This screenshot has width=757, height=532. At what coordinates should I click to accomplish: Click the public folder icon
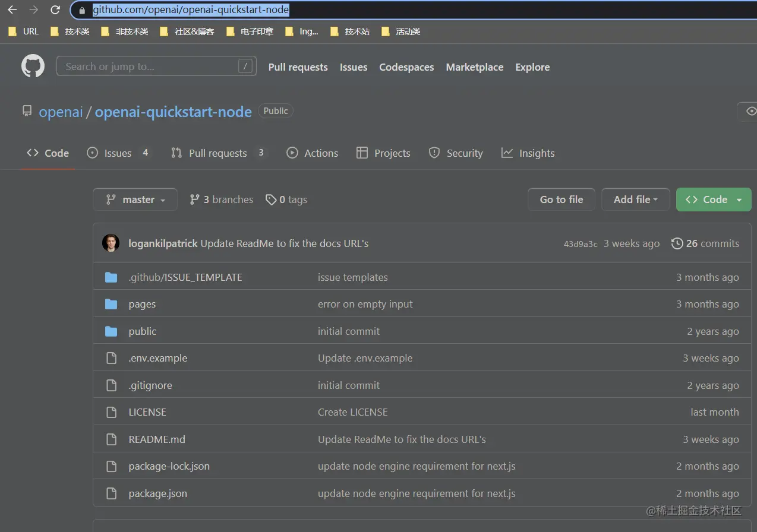click(x=111, y=331)
